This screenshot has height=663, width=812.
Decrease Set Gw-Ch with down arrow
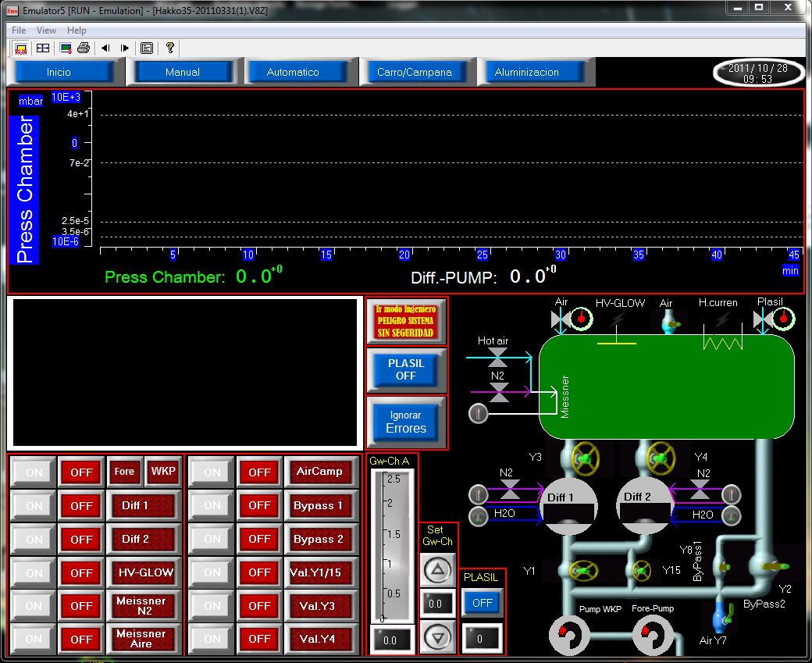438,636
